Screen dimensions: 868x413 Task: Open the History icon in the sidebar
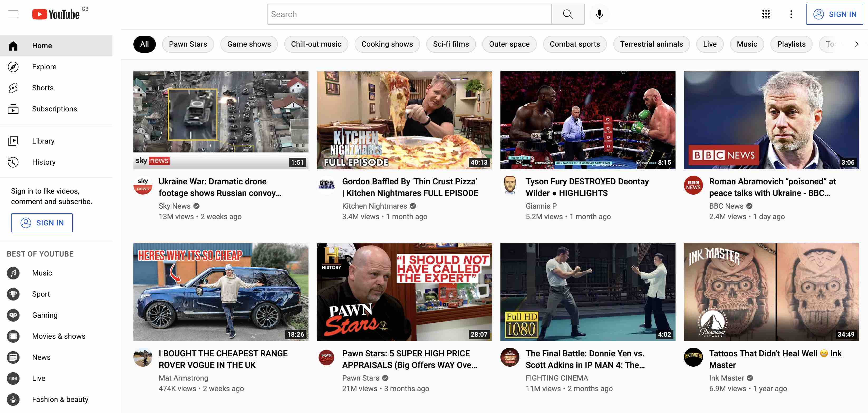pos(13,162)
